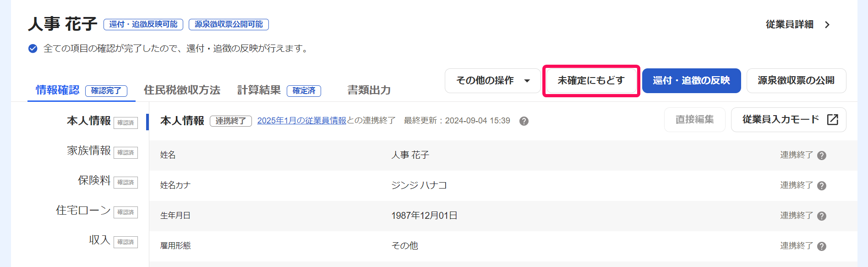Image resolution: width=868 pixels, height=267 pixels.
Task: Click 確定済 badge on 計算結果 tab
Action: 304,91
